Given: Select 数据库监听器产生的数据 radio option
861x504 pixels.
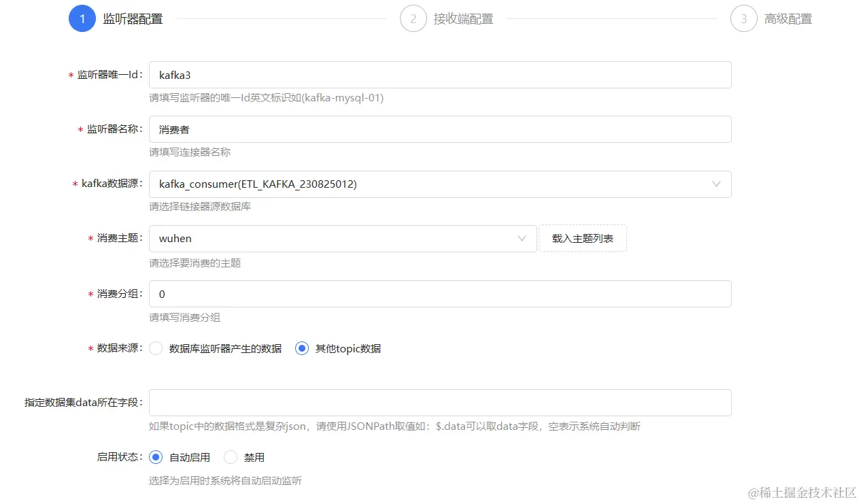Looking at the screenshot, I should pos(156,348).
